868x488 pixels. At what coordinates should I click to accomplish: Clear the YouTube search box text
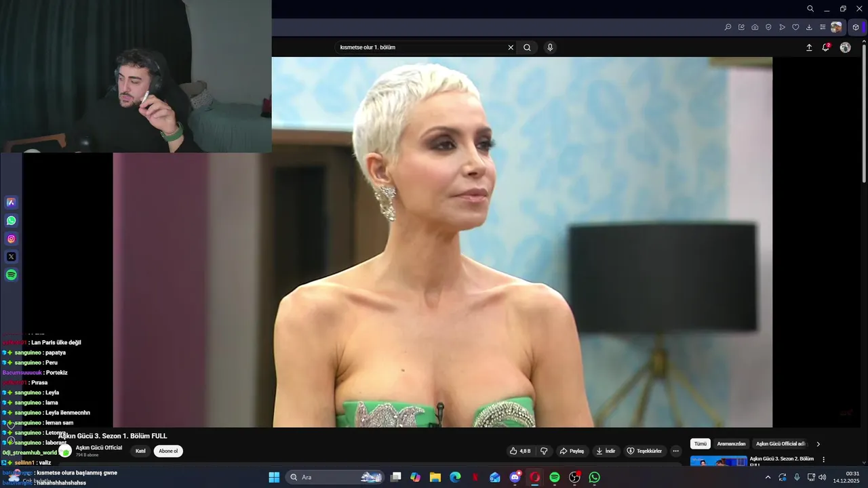(x=511, y=47)
